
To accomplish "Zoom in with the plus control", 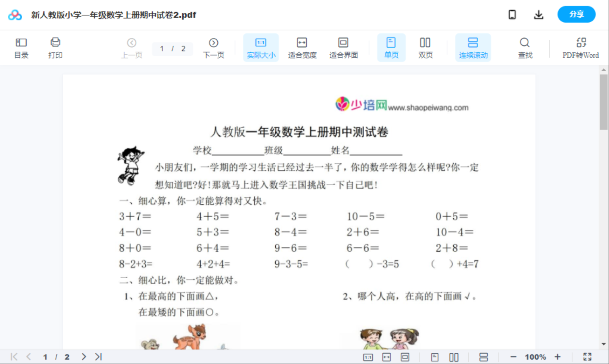I will pyautogui.click(x=558, y=356).
